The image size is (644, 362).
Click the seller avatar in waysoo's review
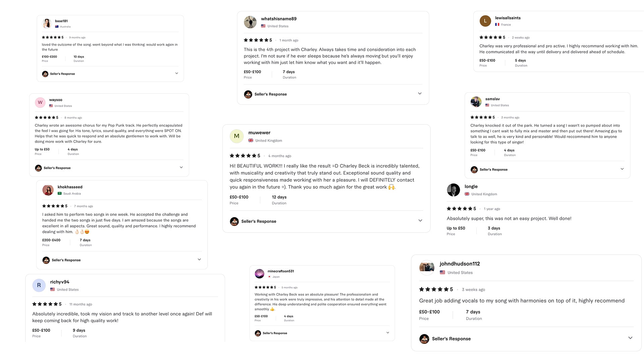[38, 168]
